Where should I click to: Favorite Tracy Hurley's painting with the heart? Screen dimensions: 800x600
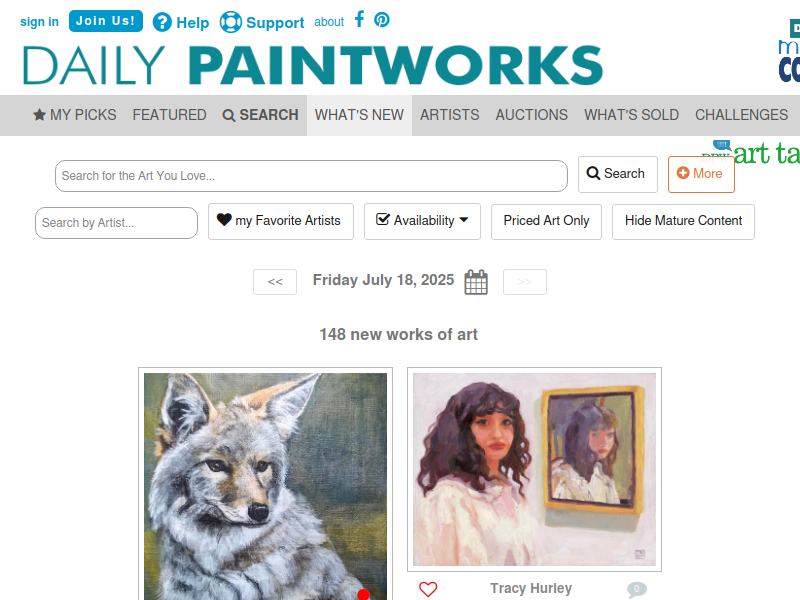click(x=428, y=589)
